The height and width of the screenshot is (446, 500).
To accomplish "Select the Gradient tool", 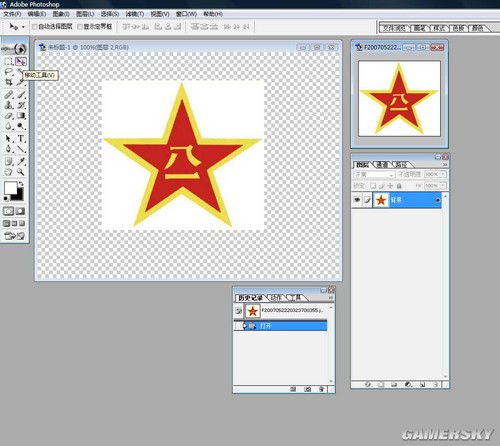I will (21, 116).
